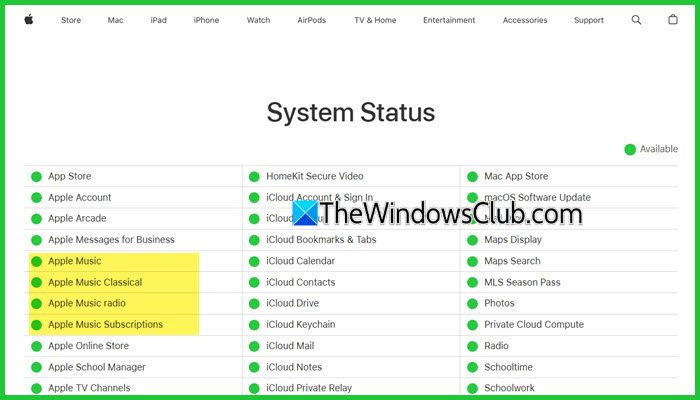The height and width of the screenshot is (400, 700).
Task: Click the status dot beside Apple Music Classical
Action: [x=36, y=283]
